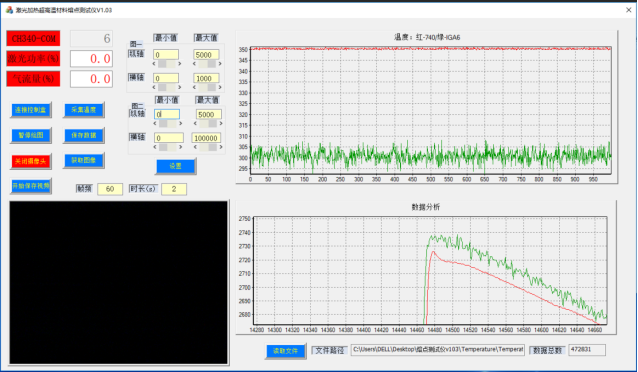Click left arrow of 图一 horizontal axis maximum scrollbar
This screenshot has height=372, width=638.
pos(194,88)
